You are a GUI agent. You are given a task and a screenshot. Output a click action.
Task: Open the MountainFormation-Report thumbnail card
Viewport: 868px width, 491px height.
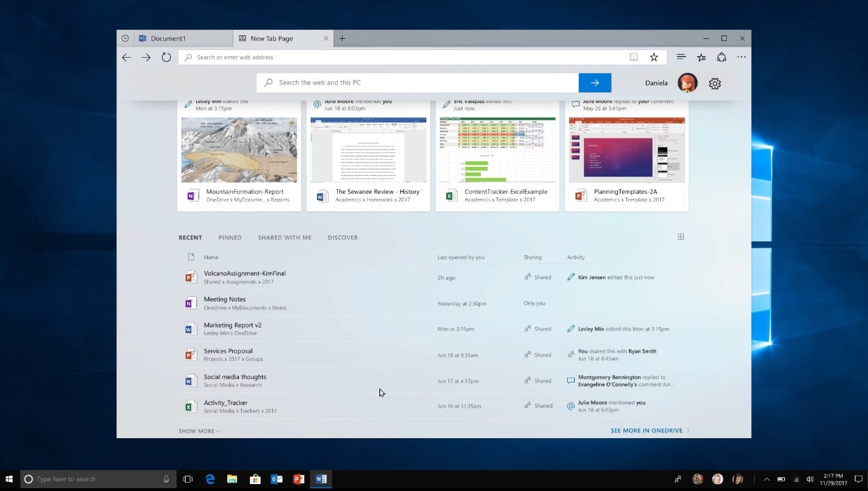(239, 154)
